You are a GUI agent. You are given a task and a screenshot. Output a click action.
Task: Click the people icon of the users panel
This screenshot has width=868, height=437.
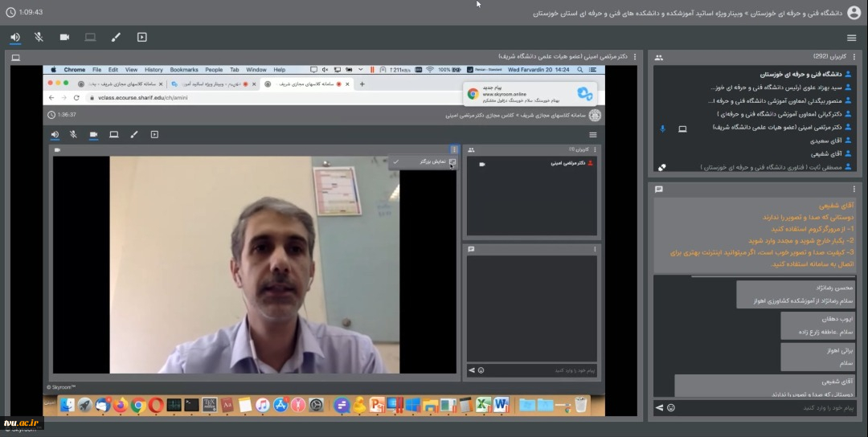click(x=659, y=57)
